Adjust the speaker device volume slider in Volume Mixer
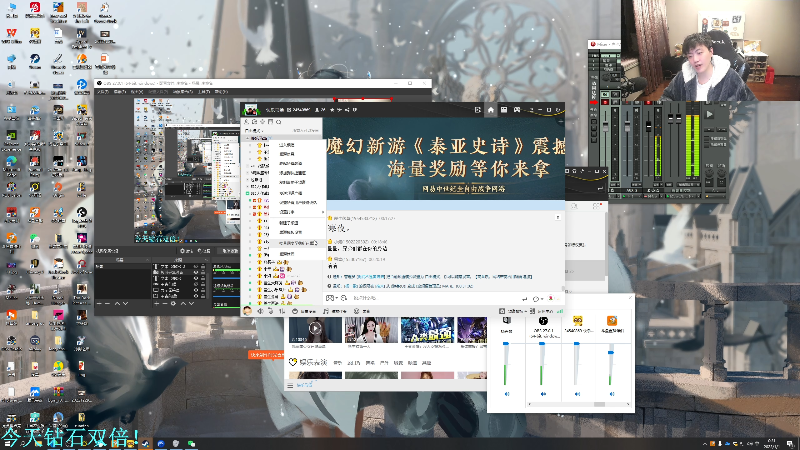Viewport: 800px width, 450px height. 506,344
